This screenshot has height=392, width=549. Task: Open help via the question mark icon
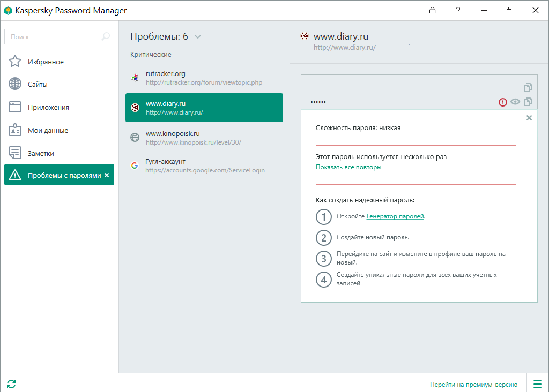tap(458, 10)
